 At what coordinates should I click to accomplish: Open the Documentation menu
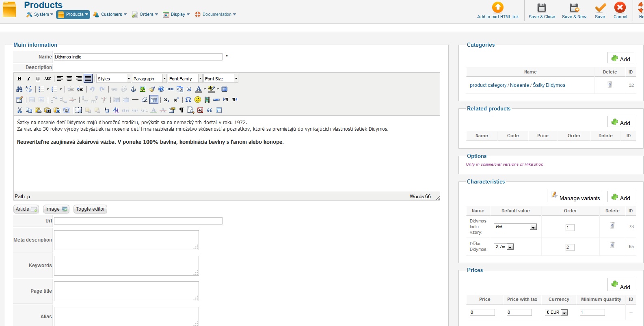pos(215,15)
